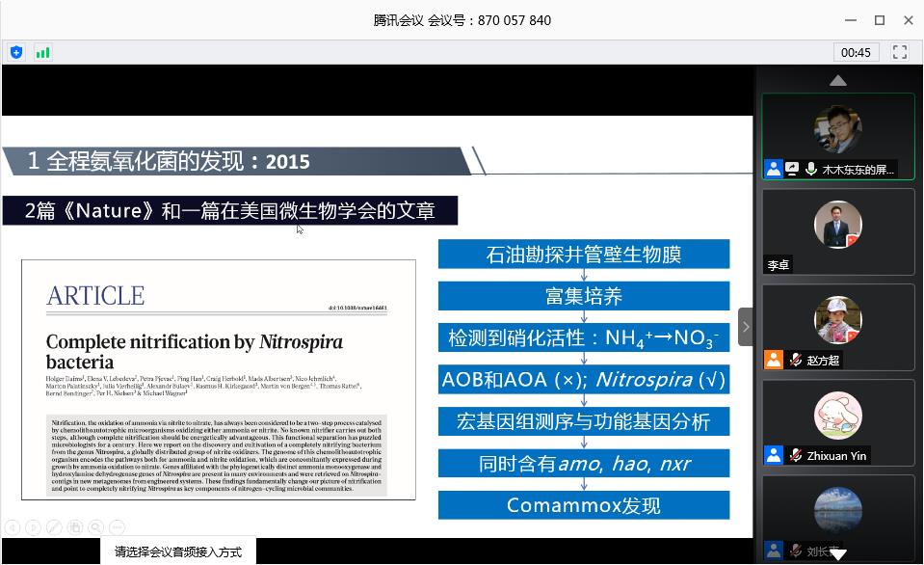The height and width of the screenshot is (565, 924).
Task: Click the previous page arrow in the viewer toolbar
Action: 13,526
